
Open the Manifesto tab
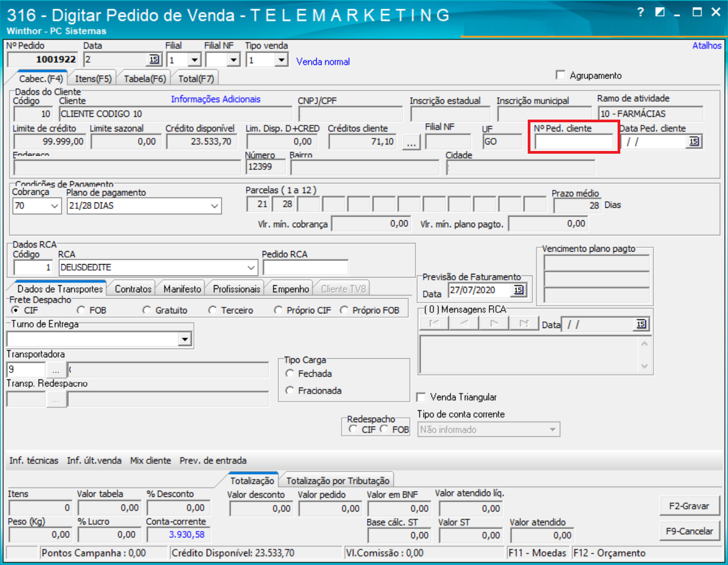coord(182,289)
